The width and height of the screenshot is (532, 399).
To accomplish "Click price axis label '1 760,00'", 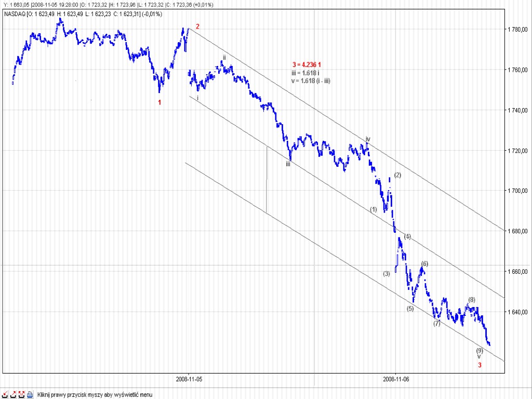I will click(x=518, y=70).
